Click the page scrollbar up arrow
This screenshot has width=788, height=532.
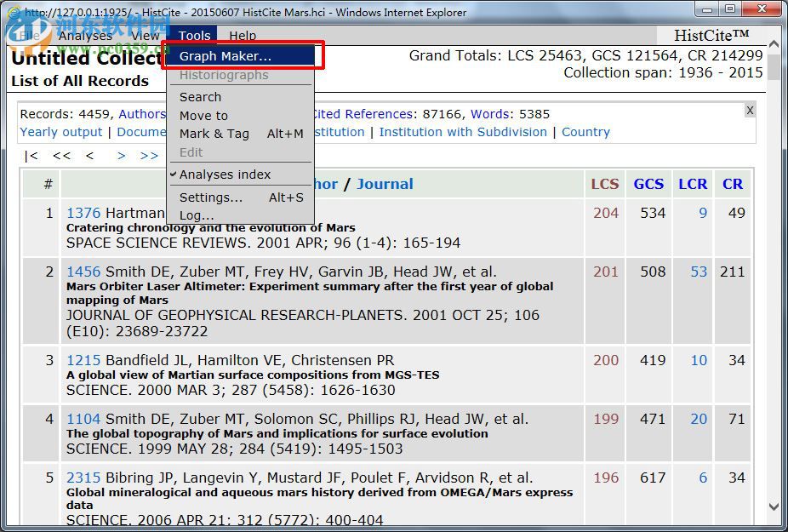pyautogui.click(x=774, y=44)
